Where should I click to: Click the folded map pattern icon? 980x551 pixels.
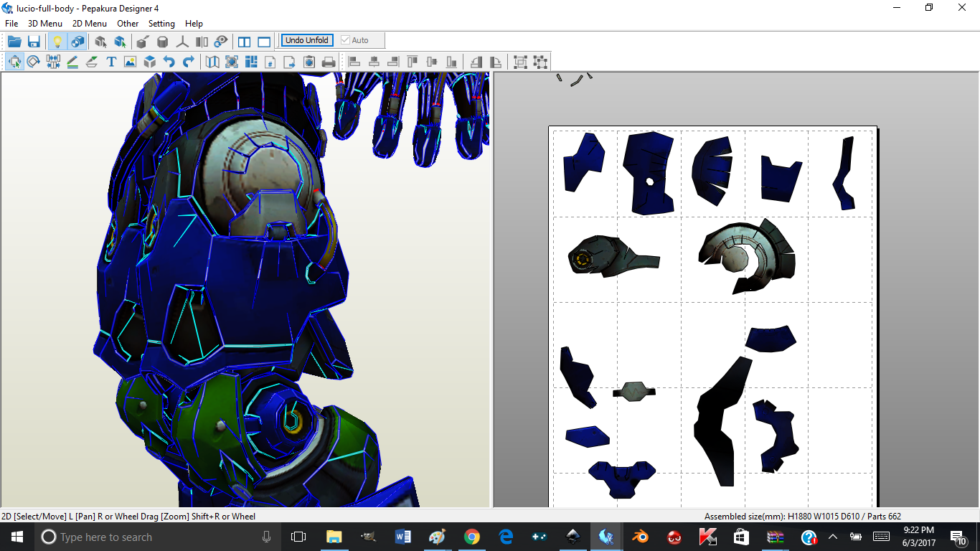click(x=212, y=62)
